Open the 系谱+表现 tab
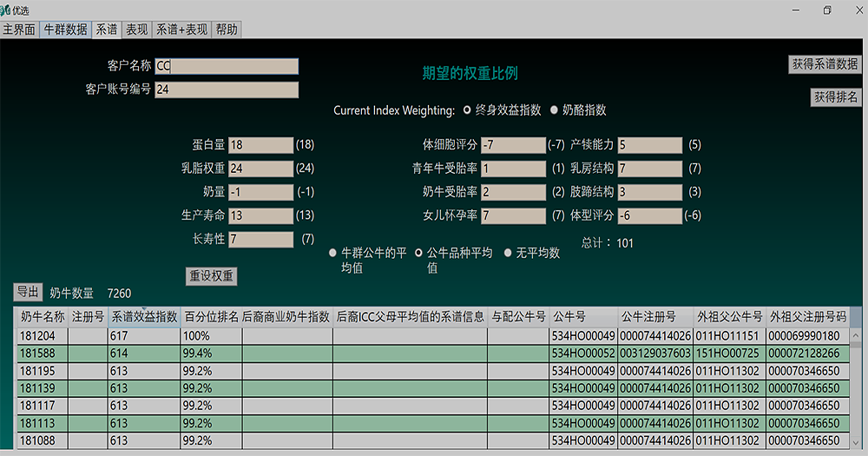Viewport: 868px width, 456px height. 181,29
